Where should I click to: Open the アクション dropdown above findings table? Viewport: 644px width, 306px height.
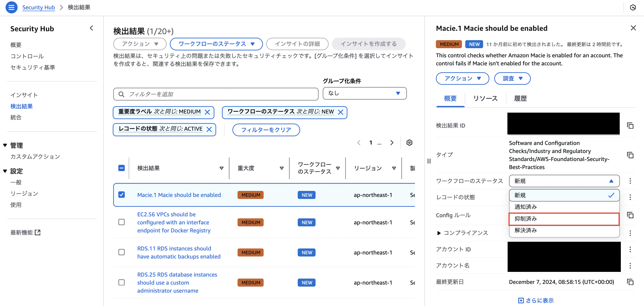pyautogui.click(x=140, y=44)
